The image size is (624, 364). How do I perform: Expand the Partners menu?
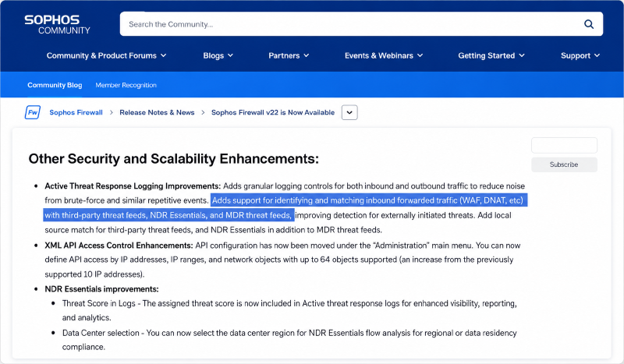[289, 55]
